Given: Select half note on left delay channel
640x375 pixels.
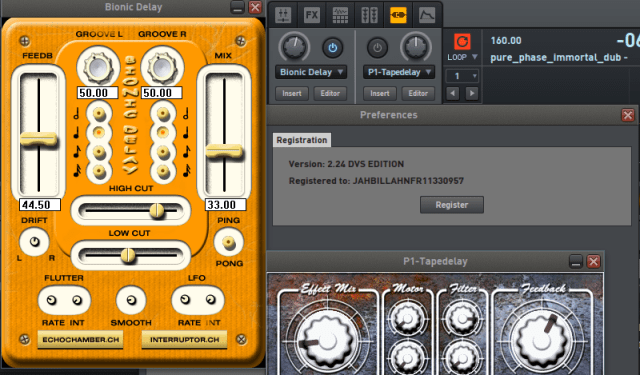Looking at the screenshot, I should [99, 114].
